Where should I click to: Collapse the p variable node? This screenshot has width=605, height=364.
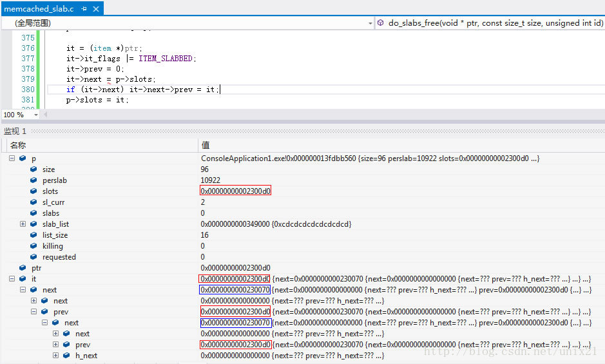[x=12, y=158]
